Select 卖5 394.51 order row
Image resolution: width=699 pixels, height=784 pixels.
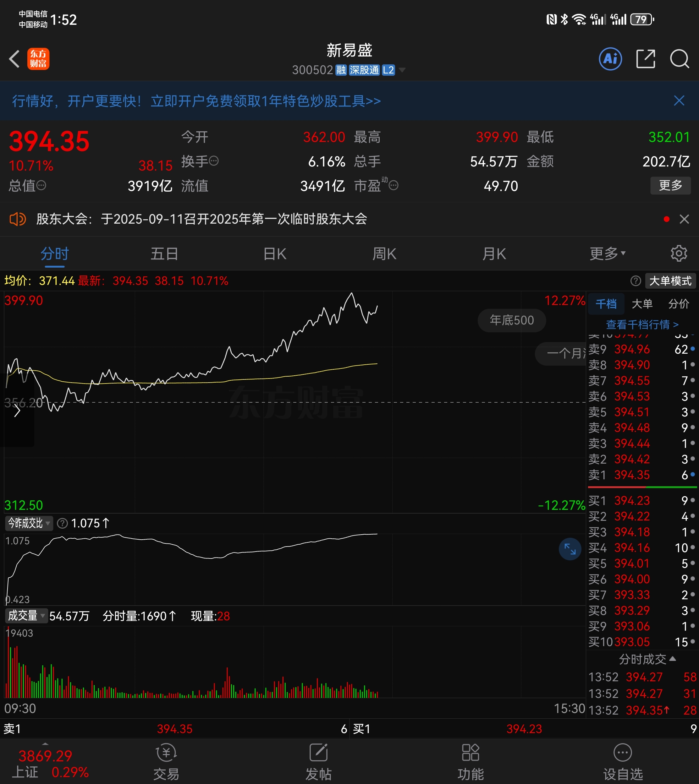tap(642, 412)
